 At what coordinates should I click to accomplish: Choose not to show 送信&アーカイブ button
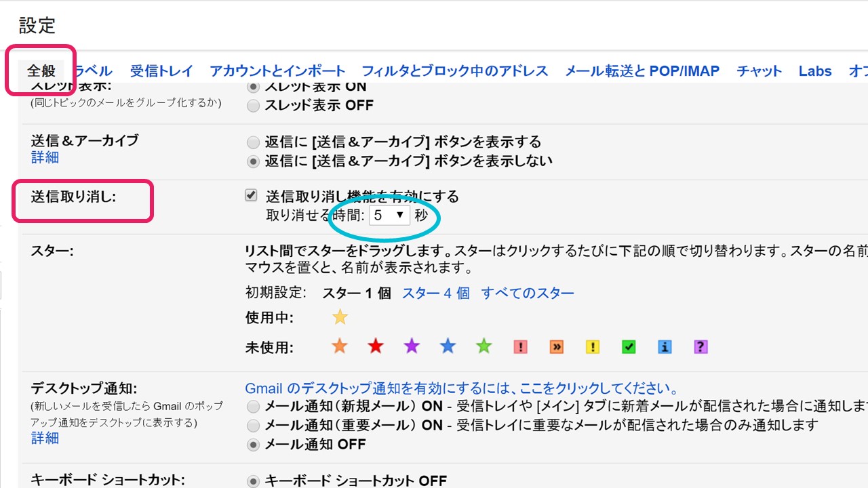[x=253, y=161]
